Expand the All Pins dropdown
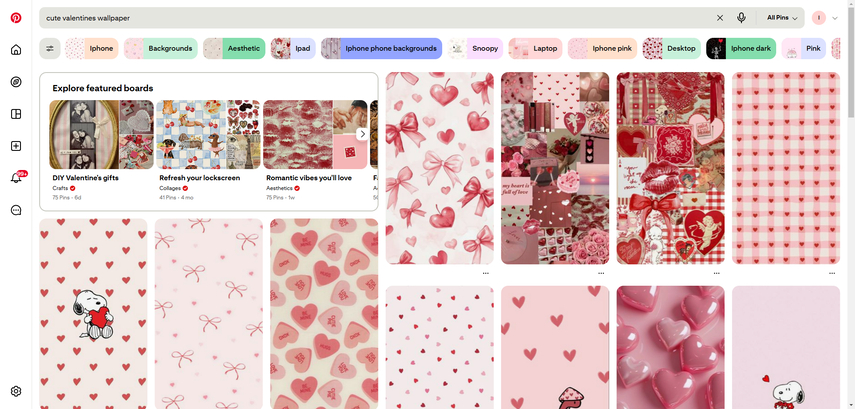Image resolution: width=855 pixels, height=409 pixels. coord(782,18)
